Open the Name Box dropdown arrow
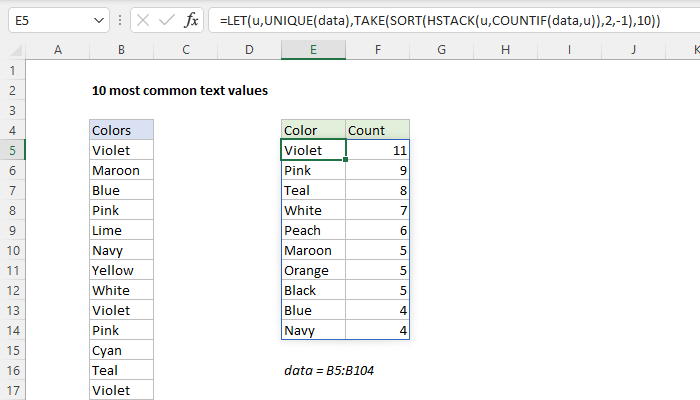This screenshot has height=400, width=700. click(x=96, y=20)
